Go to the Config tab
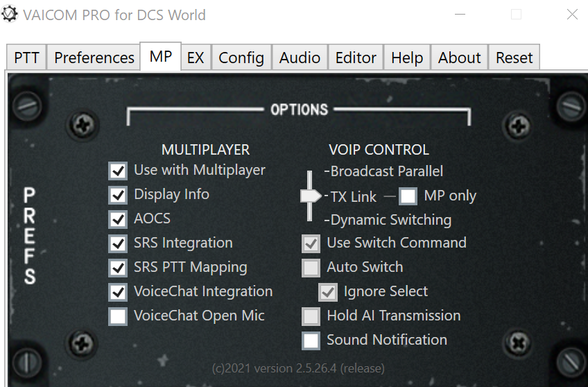588x387 pixels. click(241, 58)
